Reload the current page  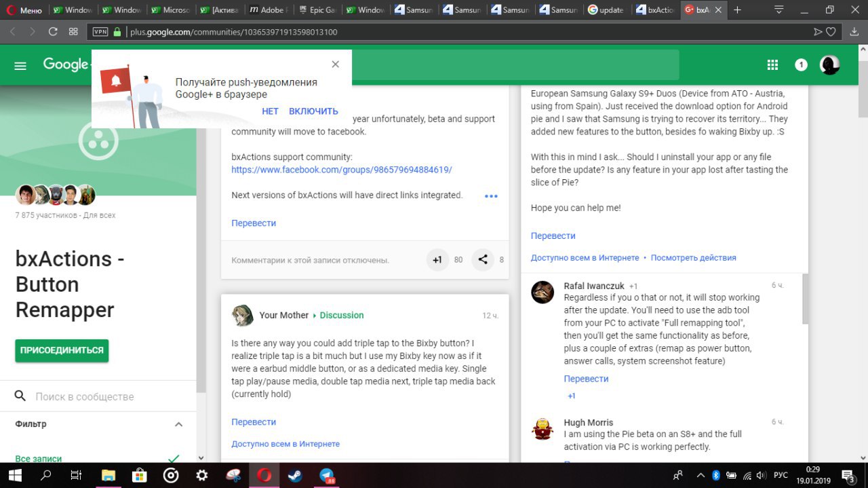pos(53,32)
